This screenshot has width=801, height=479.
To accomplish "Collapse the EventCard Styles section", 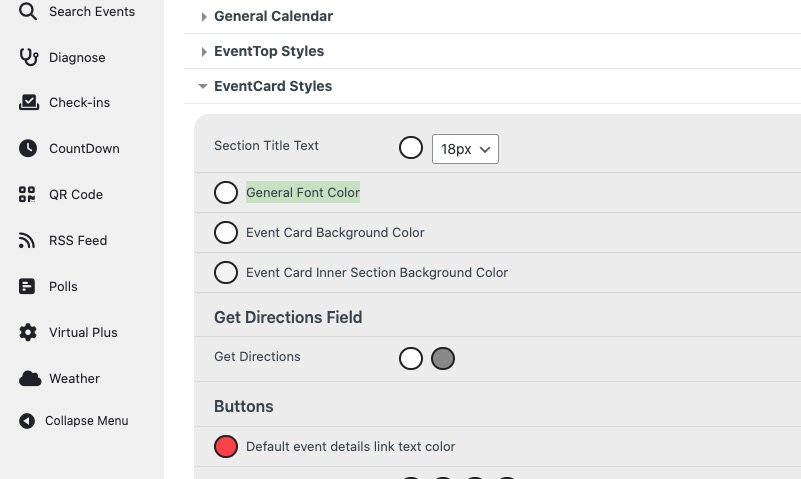I will coord(204,87).
